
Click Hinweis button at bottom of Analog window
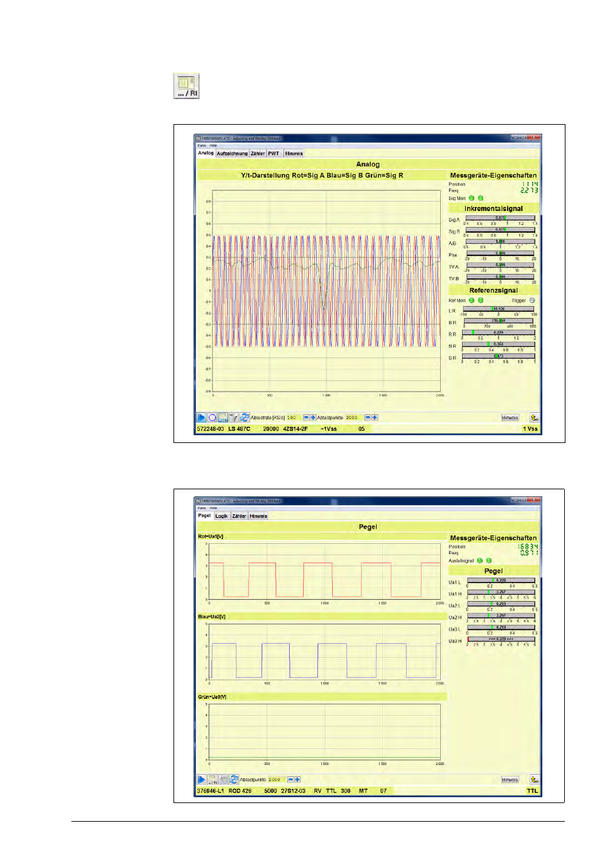pos(510,418)
